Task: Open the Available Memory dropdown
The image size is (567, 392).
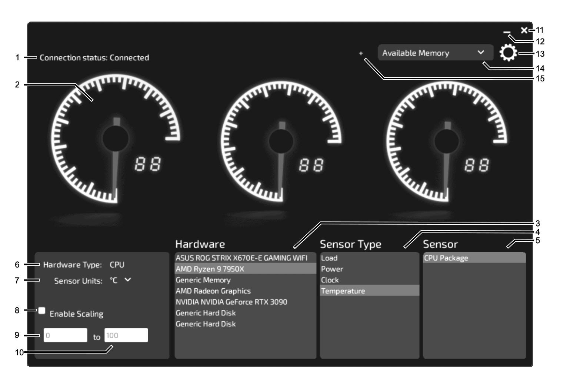Action: point(435,53)
